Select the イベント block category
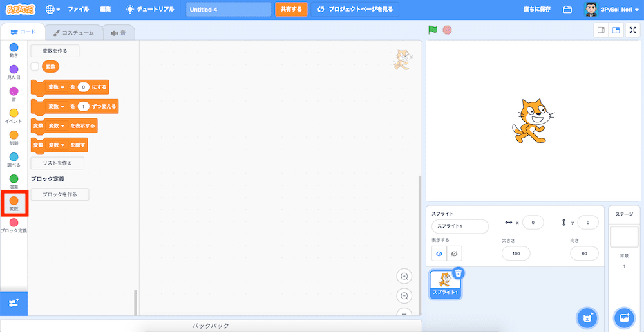Image resolution: width=644 pixels, height=332 pixels. pyautogui.click(x=14, y=116)
